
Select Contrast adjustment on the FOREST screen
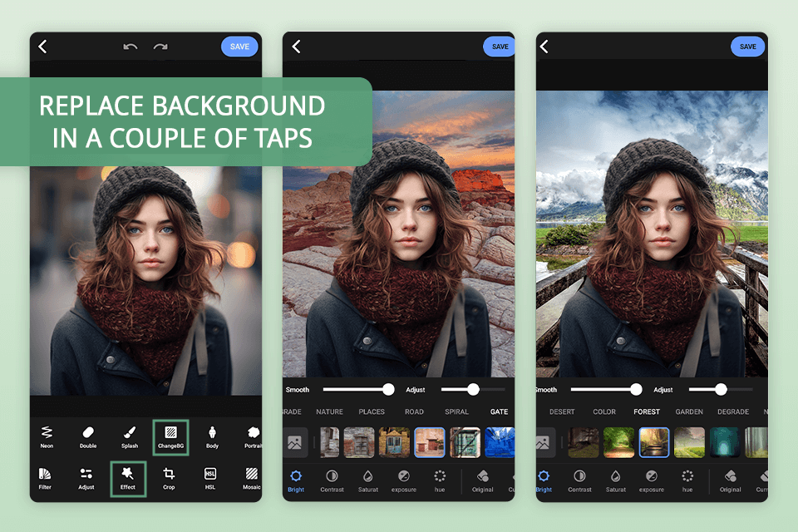579,481
